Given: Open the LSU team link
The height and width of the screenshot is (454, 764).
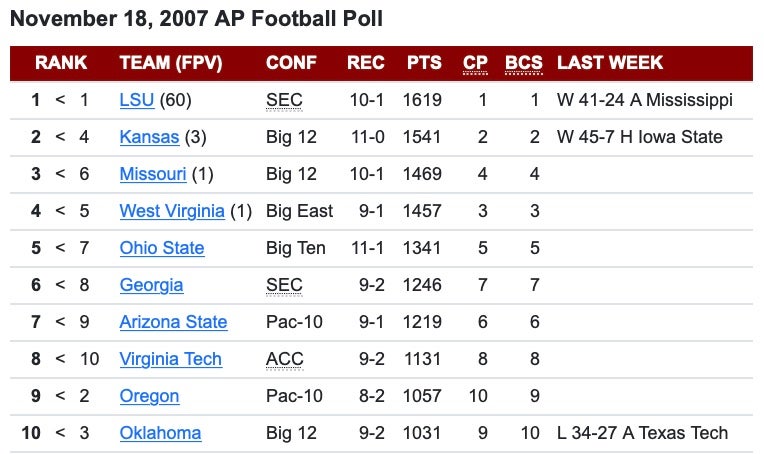Looking at the screenshot, I should (x=136, y=100).
